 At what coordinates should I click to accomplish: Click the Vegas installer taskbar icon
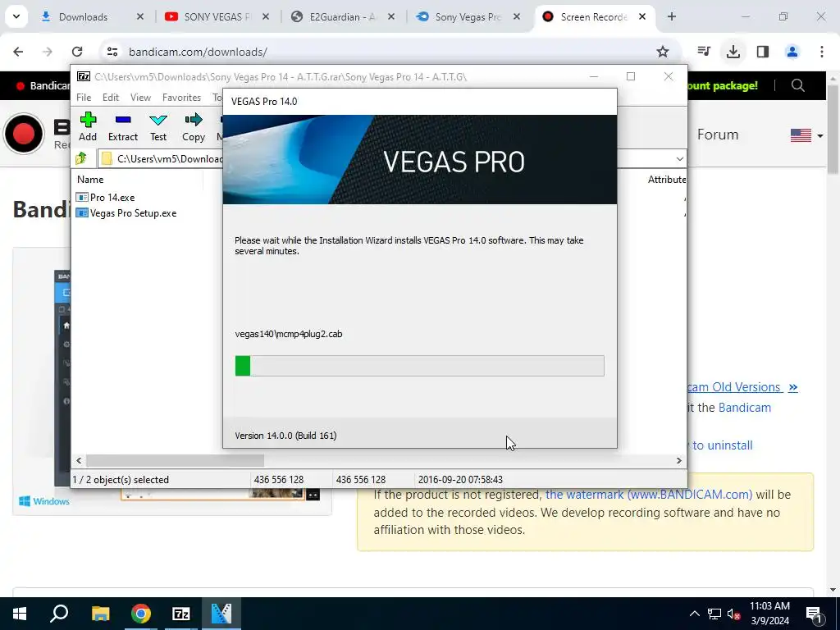tap(221, 614)
